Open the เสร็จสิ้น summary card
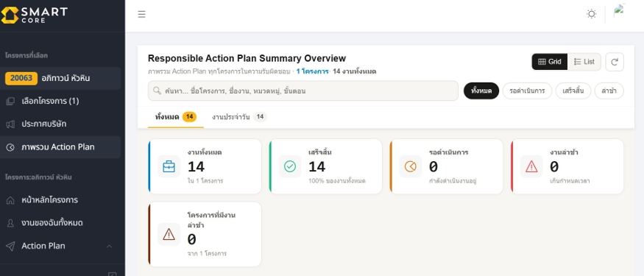This screenshot has width=644, height=276. (x=325, y=166)
